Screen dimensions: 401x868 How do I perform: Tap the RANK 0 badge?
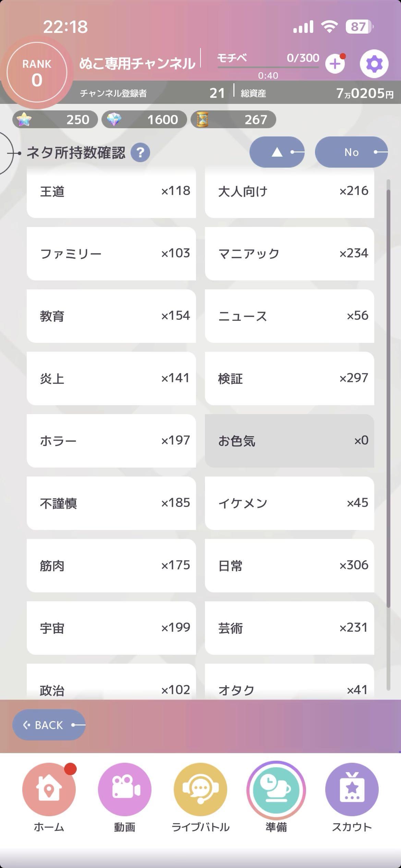[37, 73]
